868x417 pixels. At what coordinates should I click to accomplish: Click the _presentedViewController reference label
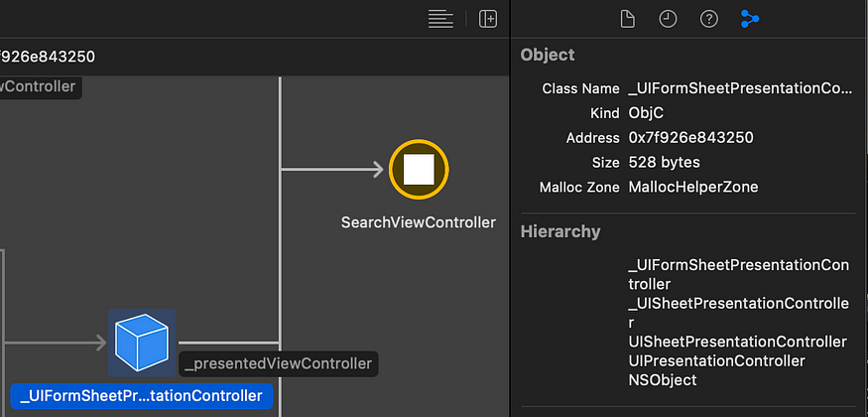(x=279, y=363)
